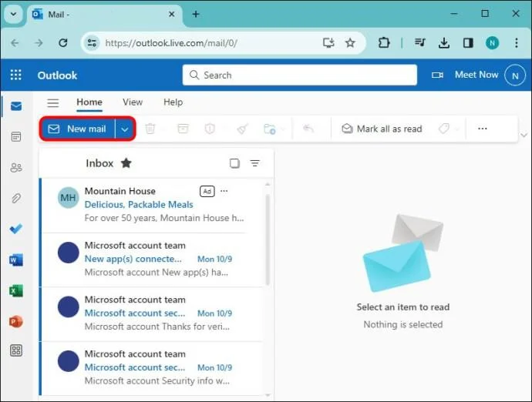Toggle browser side panel icon
The width and height of the screenshot is (532, 402).
[x=468, y=43]
